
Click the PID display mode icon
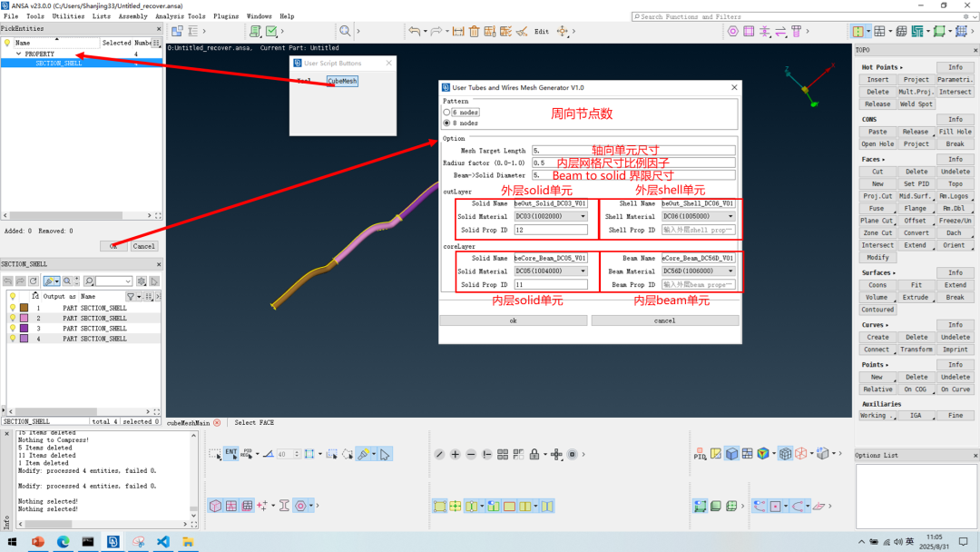[700, 454]
